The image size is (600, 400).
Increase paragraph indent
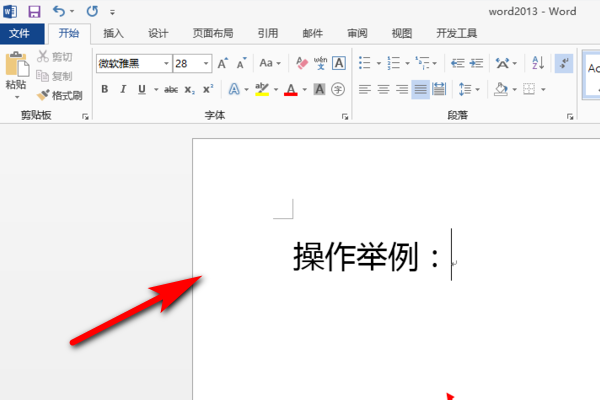[x=476, y=63]
